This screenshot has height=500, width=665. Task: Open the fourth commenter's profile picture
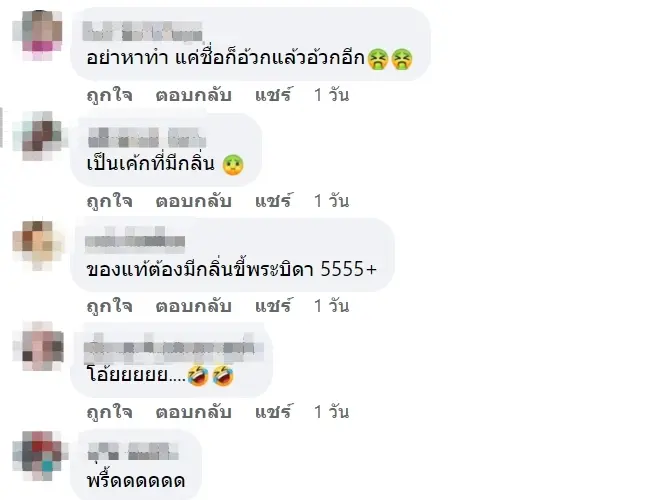[38, 347]
